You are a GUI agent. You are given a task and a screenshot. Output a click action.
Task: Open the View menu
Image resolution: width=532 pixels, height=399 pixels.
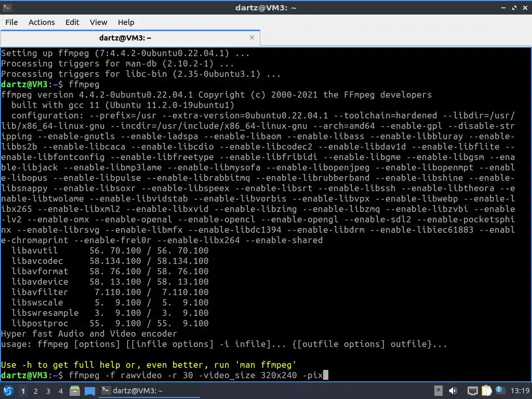tap(98, 22)
